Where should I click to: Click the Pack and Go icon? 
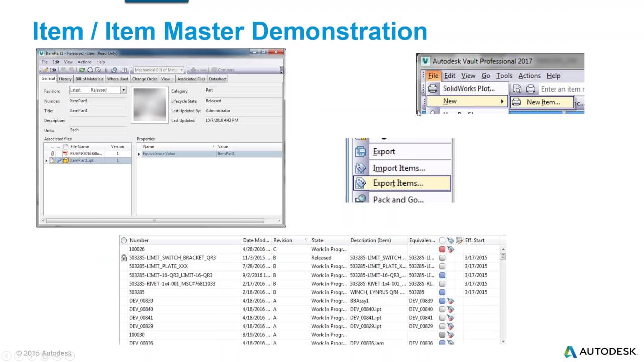tap(361, 199)
